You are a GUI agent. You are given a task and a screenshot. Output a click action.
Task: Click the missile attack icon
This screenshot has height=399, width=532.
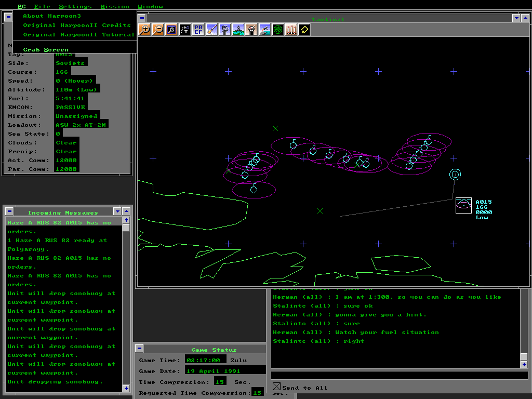tap(211, 30)
